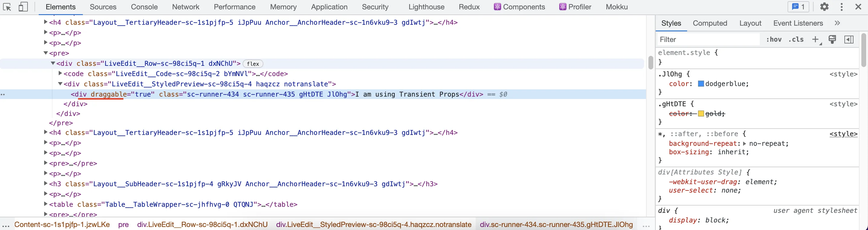Click the dodgerblue color swatch
The height and width of the screenshot is (230, 868).
[x=701, y=84]
